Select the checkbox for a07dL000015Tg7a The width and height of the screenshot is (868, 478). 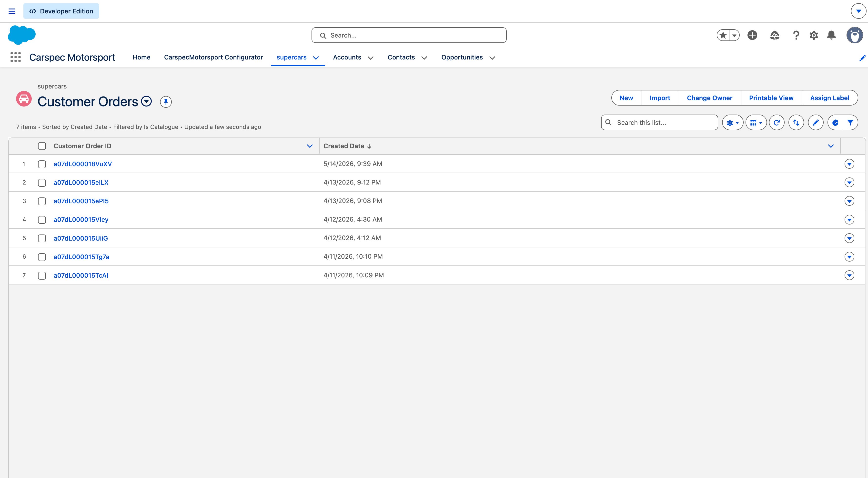[x=42, y=257]
